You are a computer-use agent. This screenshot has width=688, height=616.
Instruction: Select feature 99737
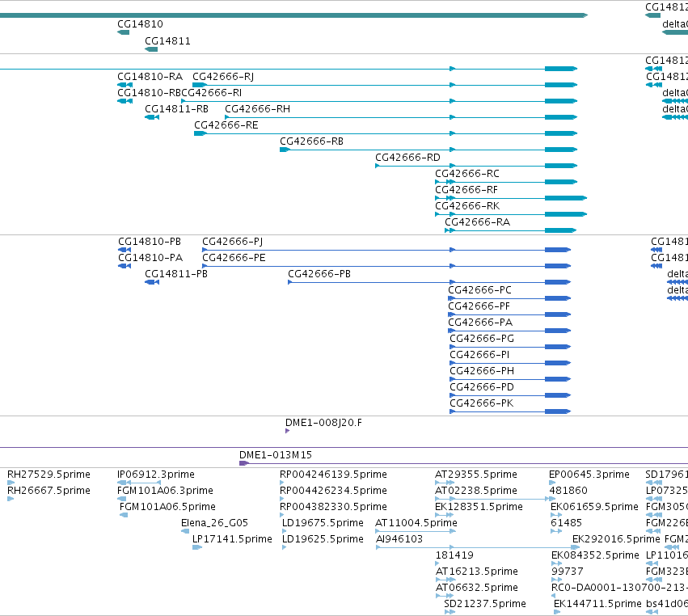click(568, 572)
